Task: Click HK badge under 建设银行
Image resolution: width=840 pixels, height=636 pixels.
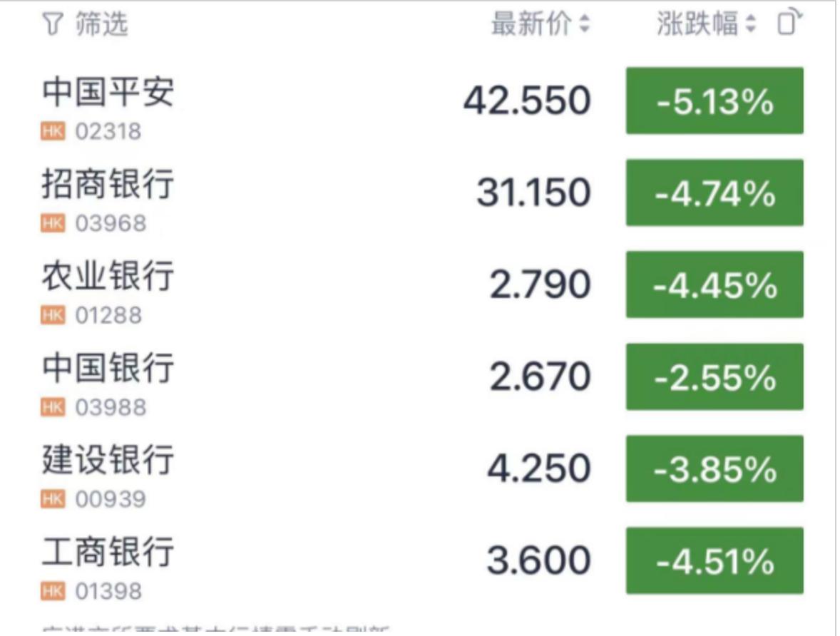Action: (x=52, y=499)
